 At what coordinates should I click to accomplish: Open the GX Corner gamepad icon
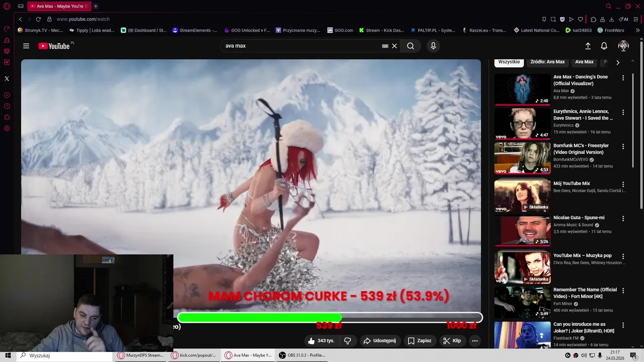[21, 6]
